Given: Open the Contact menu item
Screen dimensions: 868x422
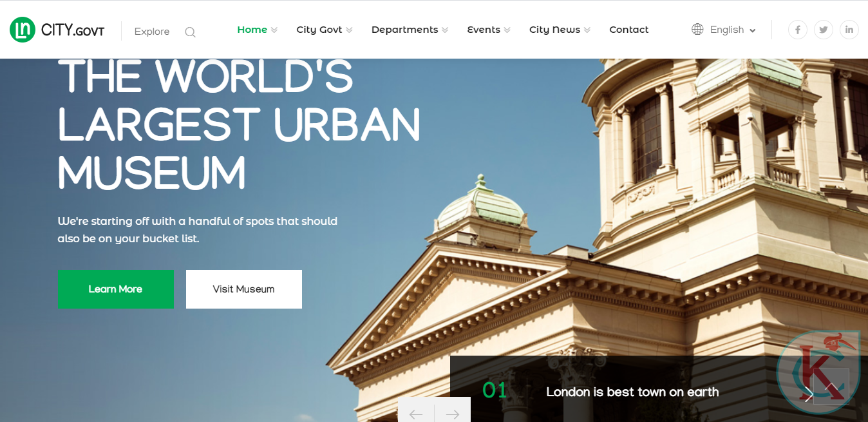Looking at the screenshot, I should pyautogui.click(x=628, y=30).
